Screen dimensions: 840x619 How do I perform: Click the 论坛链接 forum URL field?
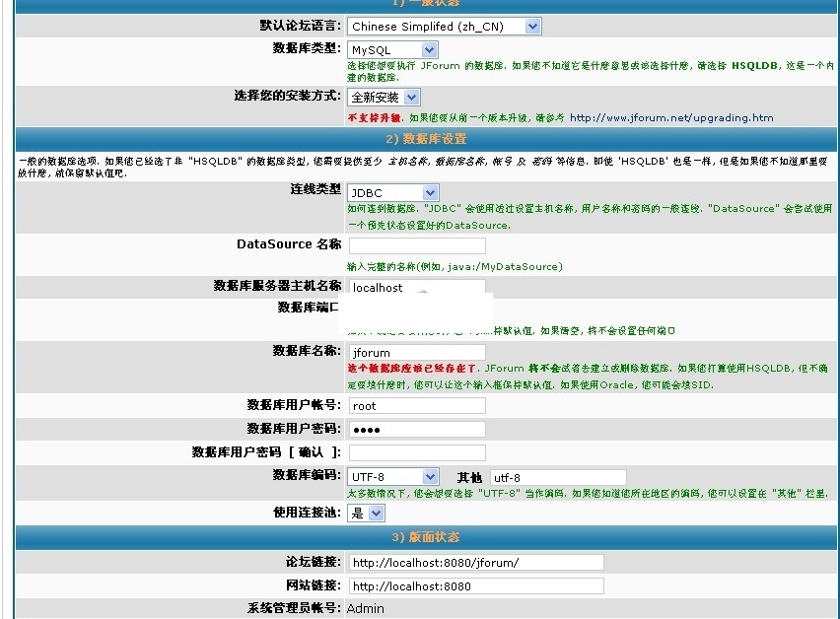click(x=475, y=562)
